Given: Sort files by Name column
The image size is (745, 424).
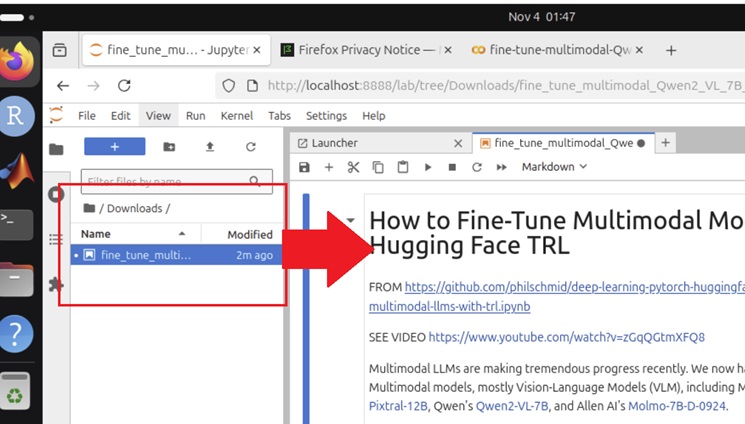Looking at the screenshot, I should tap(96, 234).
